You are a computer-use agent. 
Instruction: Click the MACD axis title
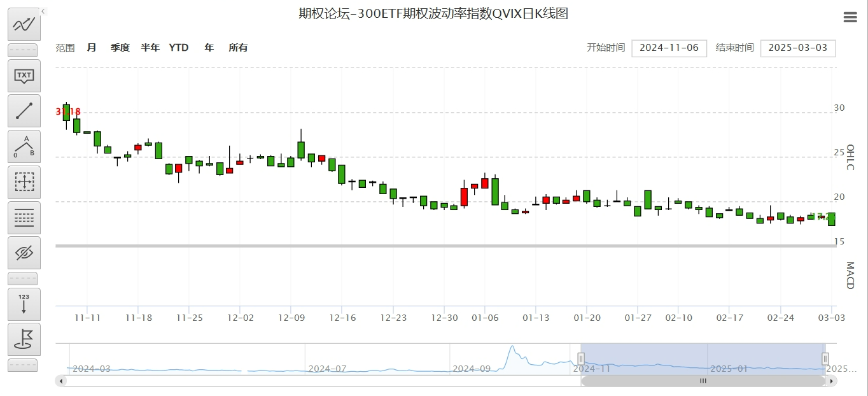[x=850, y=275]
